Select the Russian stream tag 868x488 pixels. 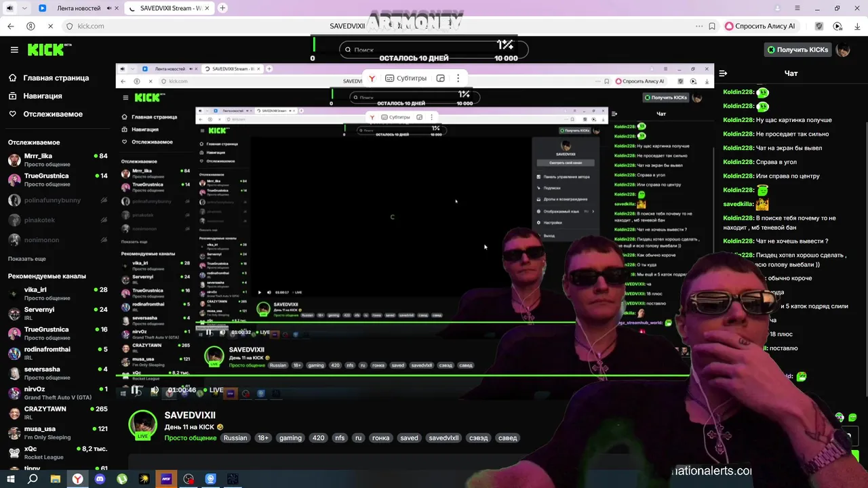click(x=235, y=438)
